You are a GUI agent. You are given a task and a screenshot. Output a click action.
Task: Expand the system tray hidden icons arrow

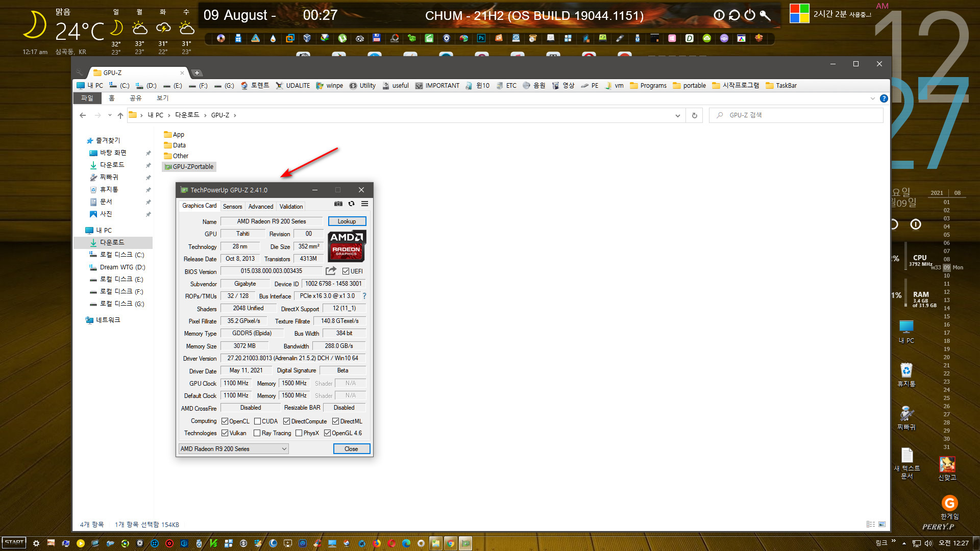tap(904, 543)
